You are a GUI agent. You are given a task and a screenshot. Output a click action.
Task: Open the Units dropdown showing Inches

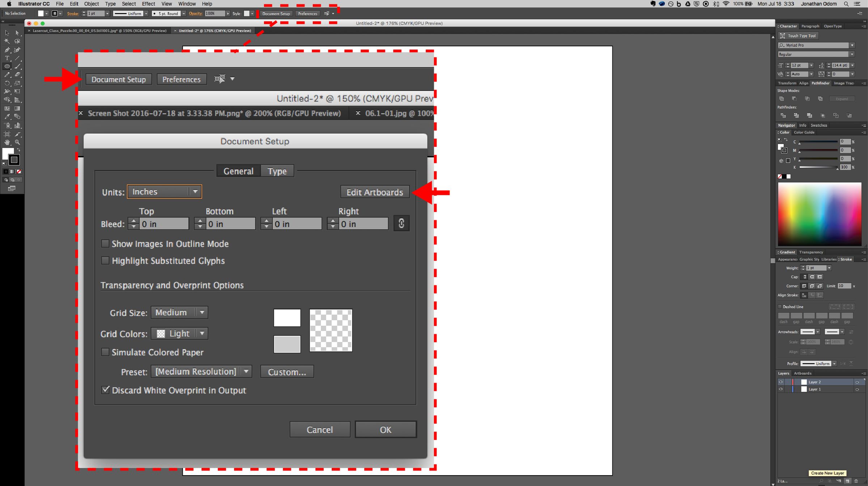(164, 191)
